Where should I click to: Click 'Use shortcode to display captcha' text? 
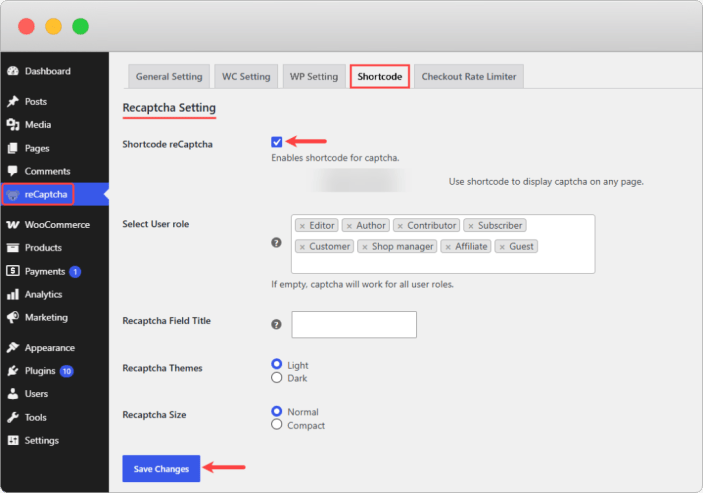pos(546,182)
